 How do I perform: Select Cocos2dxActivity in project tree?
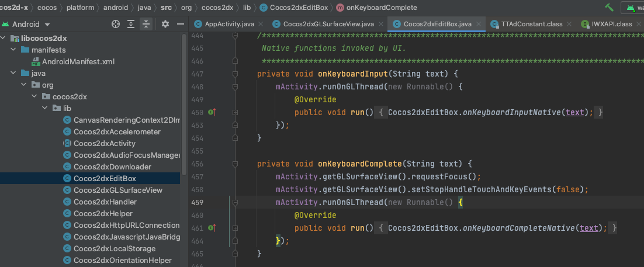pos(105,144)
